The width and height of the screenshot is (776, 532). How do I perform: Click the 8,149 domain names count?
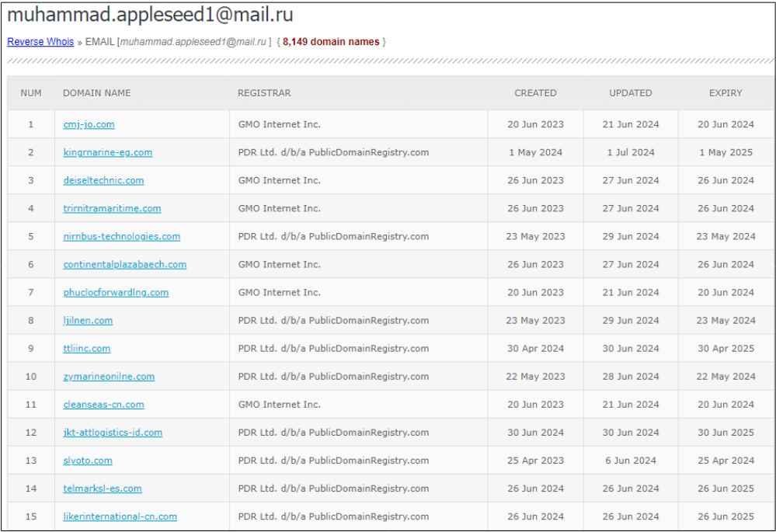pyautogui.click(x=331, y=42)
